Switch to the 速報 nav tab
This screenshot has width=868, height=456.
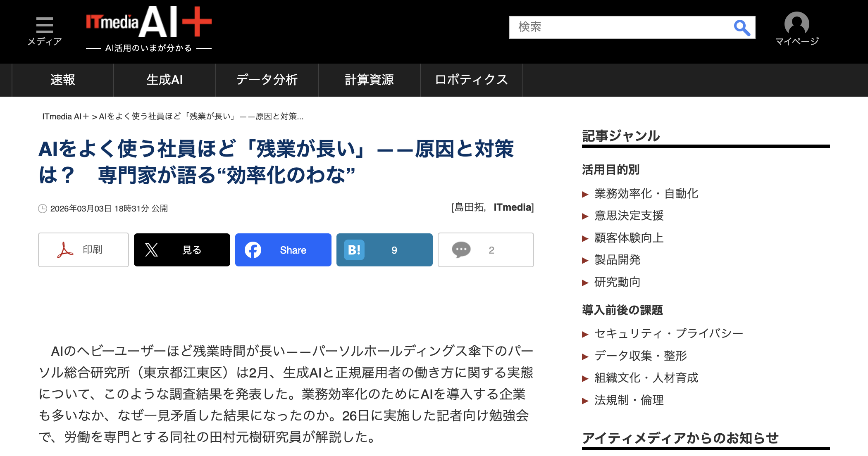click(63, 80)
